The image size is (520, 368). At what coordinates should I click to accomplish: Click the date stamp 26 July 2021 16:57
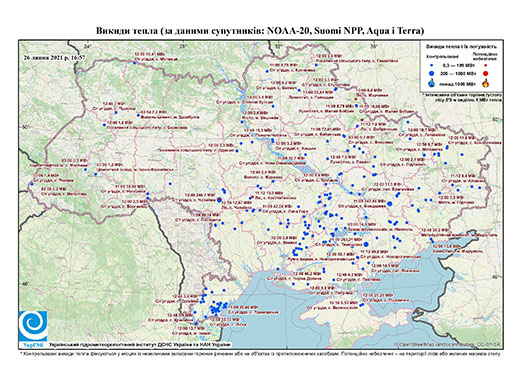pos(55,57)
